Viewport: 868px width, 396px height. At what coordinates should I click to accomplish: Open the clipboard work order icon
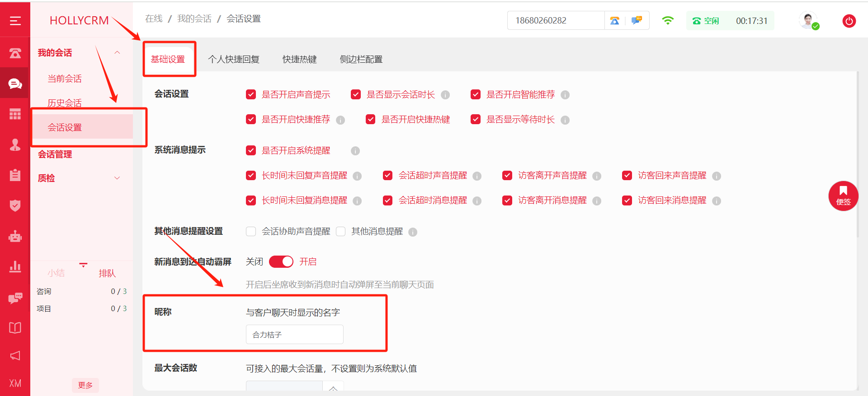tap(15, 175)
